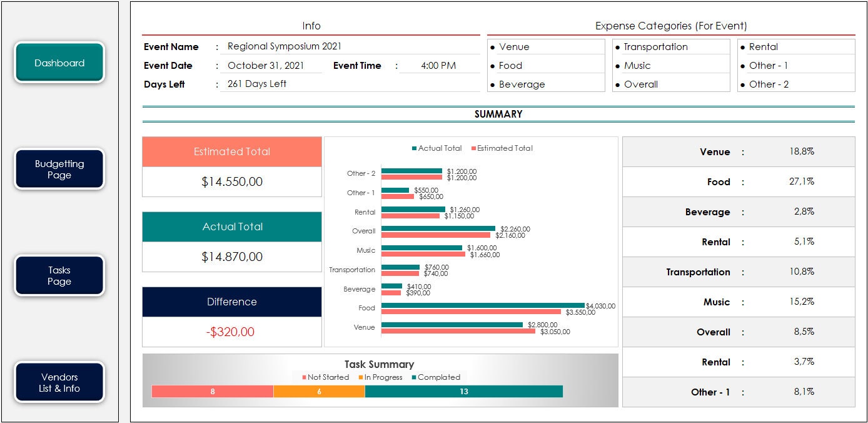Open the Tasks Page button
The height and width of the screenshot is (423, 868).
point(59,275)
